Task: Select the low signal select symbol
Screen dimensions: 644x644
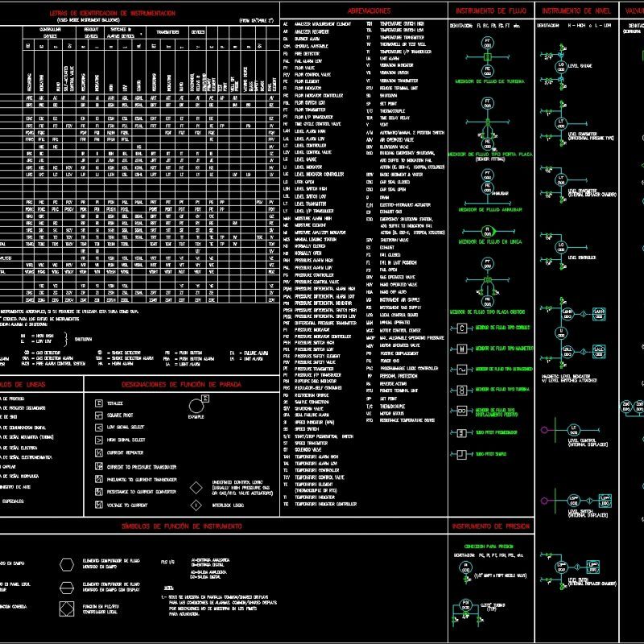Action: click(98, 427)
